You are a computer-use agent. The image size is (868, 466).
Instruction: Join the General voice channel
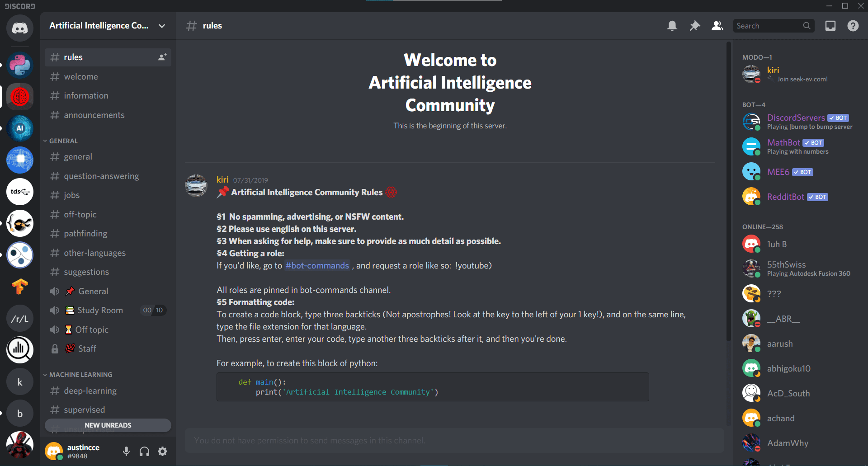click(x=108, y=291)
